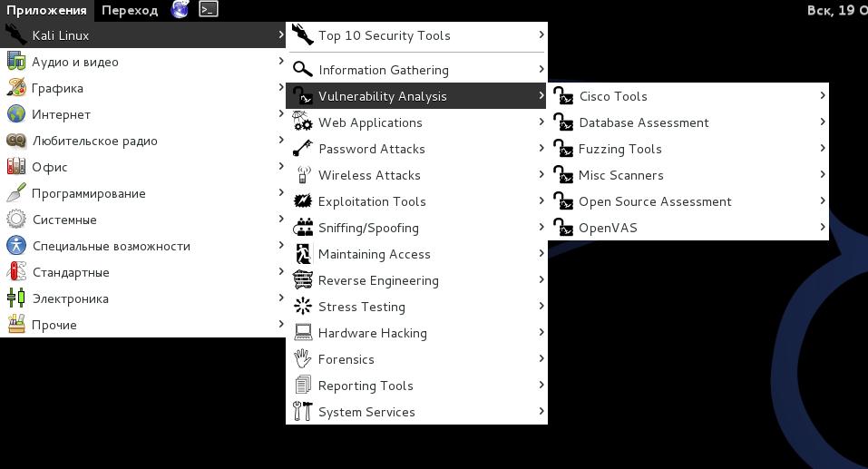The height and width of the screenshot is (469, 868).
Task: Click the padlock icon beside Cisco Tools
Action: (x=563, y=96)
